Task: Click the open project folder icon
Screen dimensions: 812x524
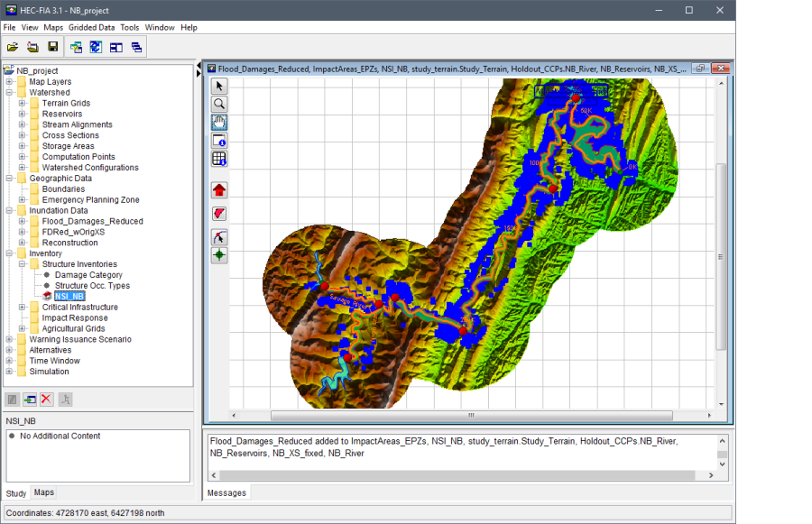Action: tap(13, 47)
